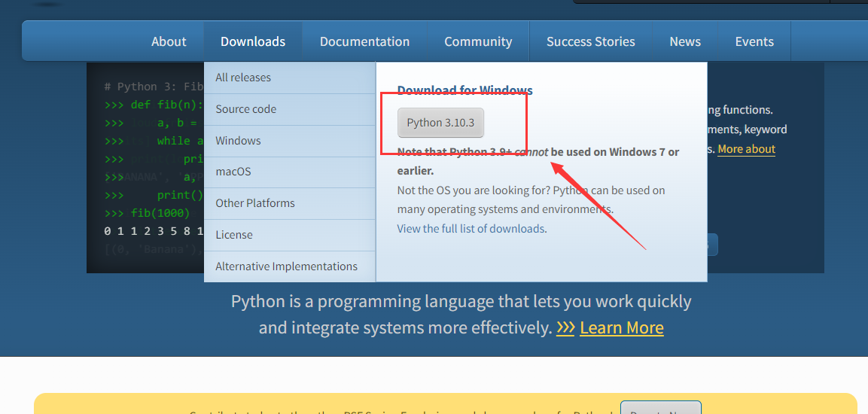The image size is (868, 414).
Task: Open the About menu in navigation bar
Action: (x=169, y=41)
